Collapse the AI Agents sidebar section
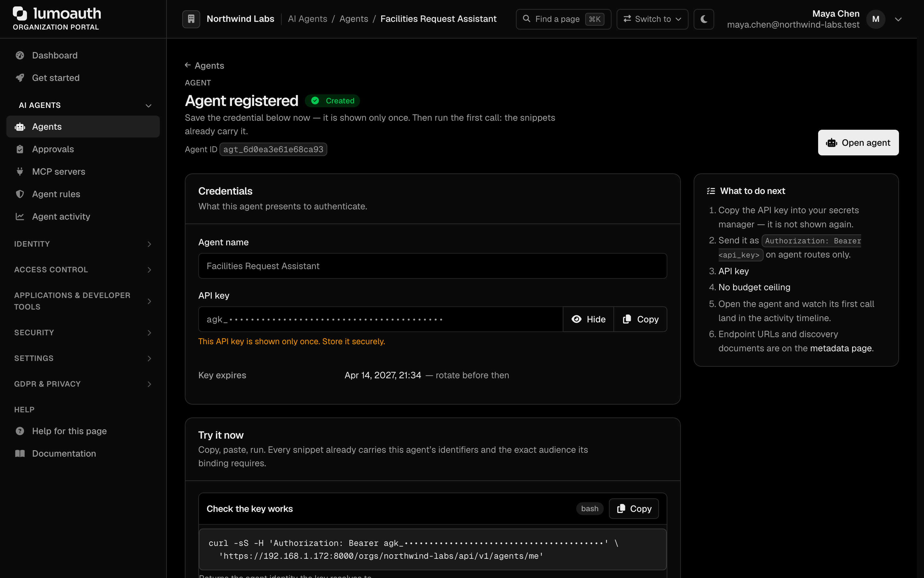 [x=83, y=105]
